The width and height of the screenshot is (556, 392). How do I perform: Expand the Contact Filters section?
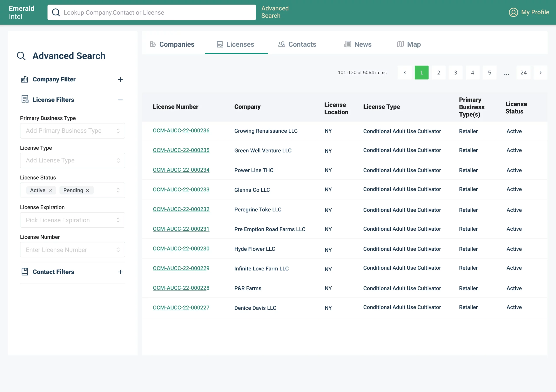120,272
